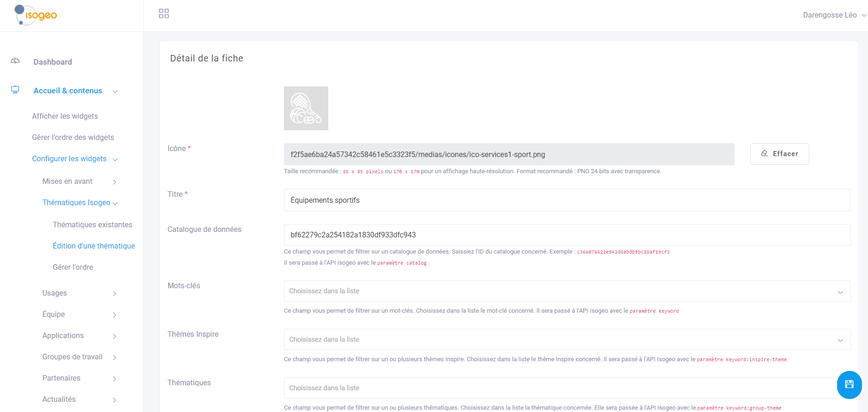Open the Thématiques dropdown list

coord(567,388)
